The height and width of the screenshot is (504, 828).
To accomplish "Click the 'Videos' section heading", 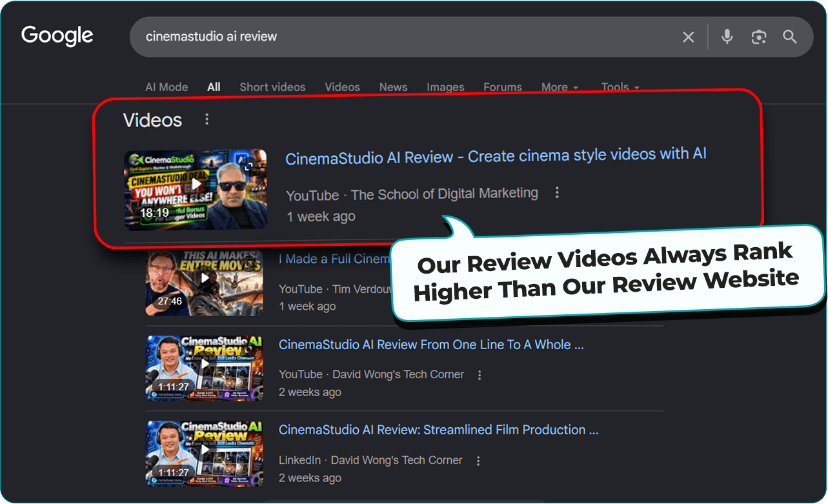I will 153,120.
